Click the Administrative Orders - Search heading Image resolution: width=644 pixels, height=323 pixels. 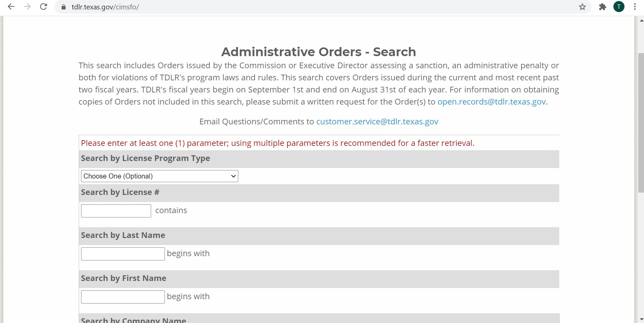[318, 52]
